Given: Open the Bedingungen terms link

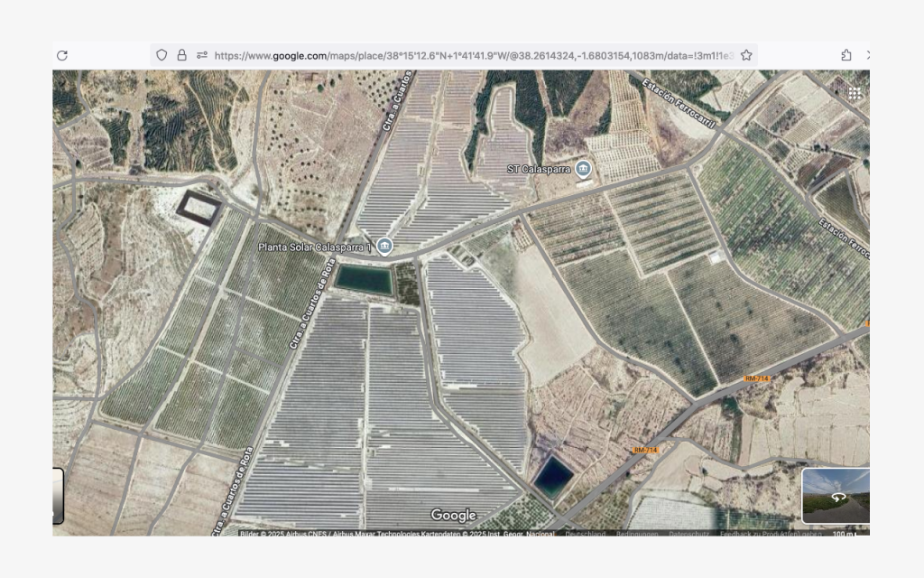Looking at the screenshot, I should (x=636, y=534).
